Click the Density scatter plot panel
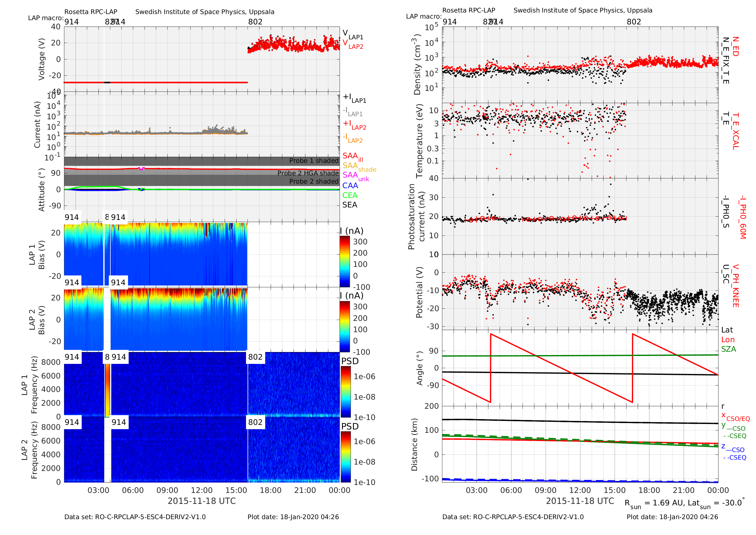The image size is (756, 535). [580, 65]
